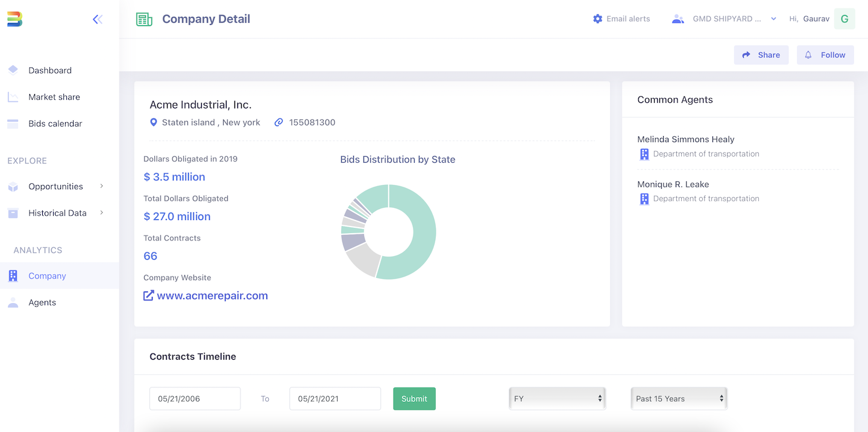The height and width of the screenshot is (432, 868).
Task: Visit www.acmerepair.com link
Action: (x=213, y=295)
